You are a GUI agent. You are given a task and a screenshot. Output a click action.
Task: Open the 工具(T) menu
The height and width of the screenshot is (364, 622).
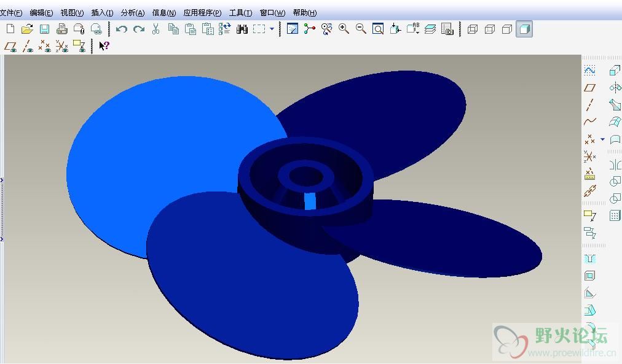240,13
